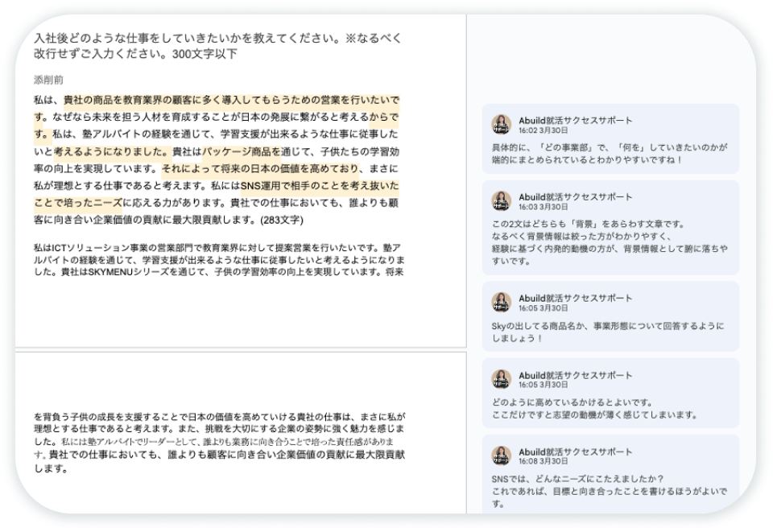Click SKYMENUシリーズ in revised text

click(x=129, y=272)
